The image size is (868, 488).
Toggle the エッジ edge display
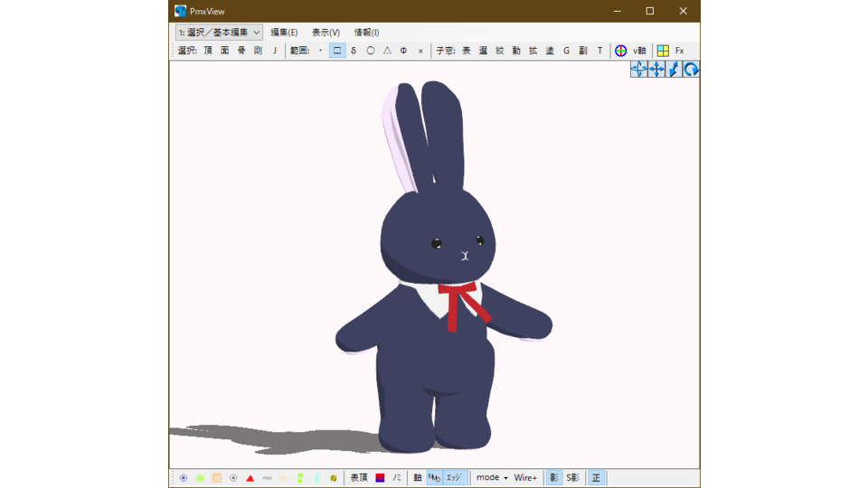click(454, 477)
